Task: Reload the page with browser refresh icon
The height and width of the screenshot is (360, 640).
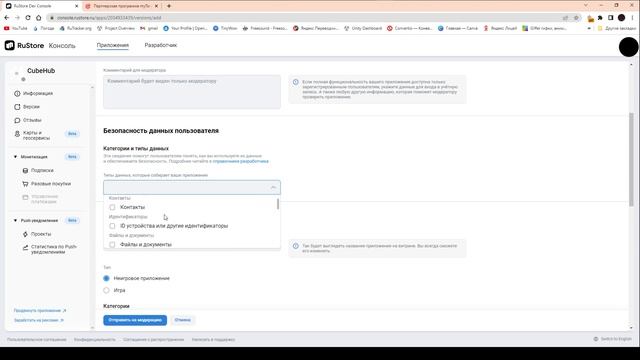Action: [x=28, y=18]
